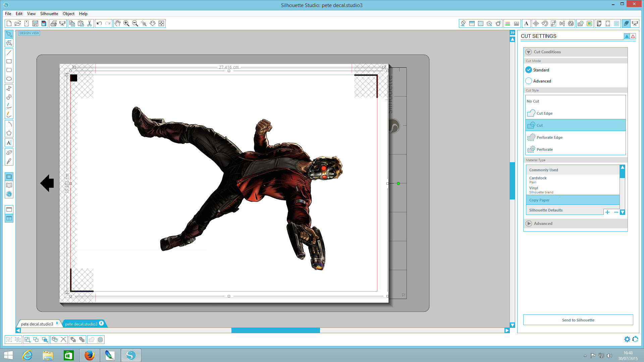Open the View menu

(x=31, y=14)
